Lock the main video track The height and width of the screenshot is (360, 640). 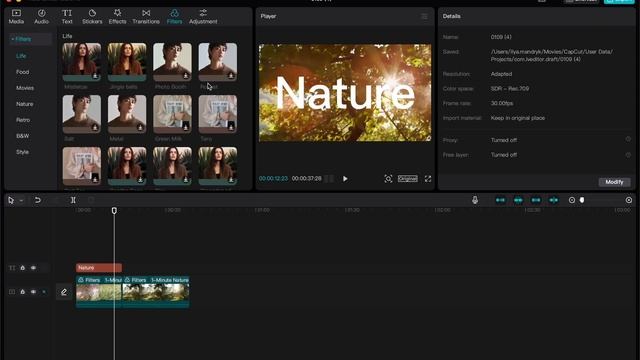[23, 292]
